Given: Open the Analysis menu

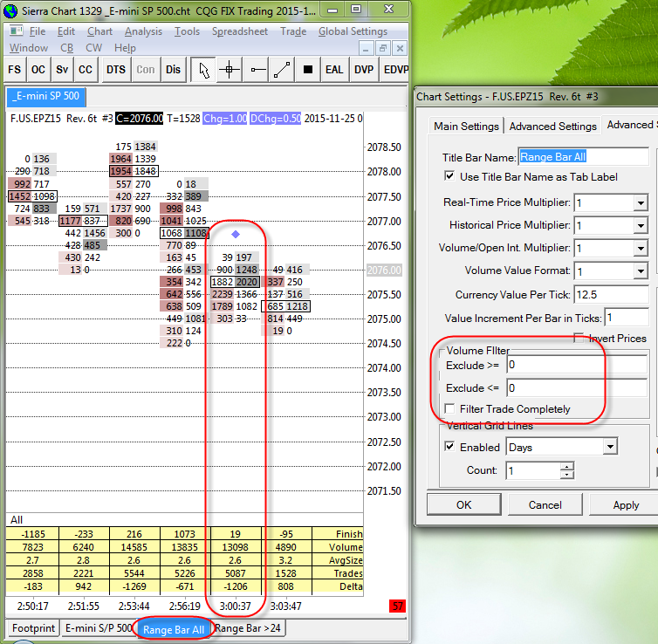Looking at the screenshot, I should [143, 31].
